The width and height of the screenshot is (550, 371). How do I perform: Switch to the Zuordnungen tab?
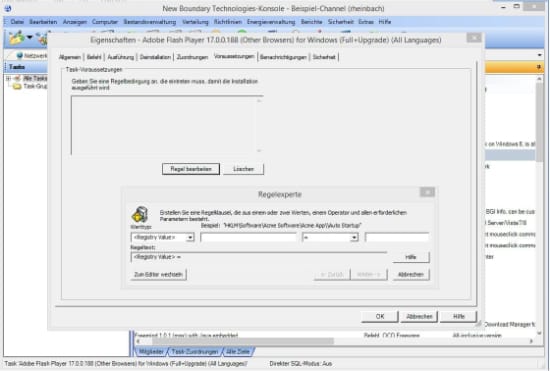pyautogui.click(x=192, y=57)
